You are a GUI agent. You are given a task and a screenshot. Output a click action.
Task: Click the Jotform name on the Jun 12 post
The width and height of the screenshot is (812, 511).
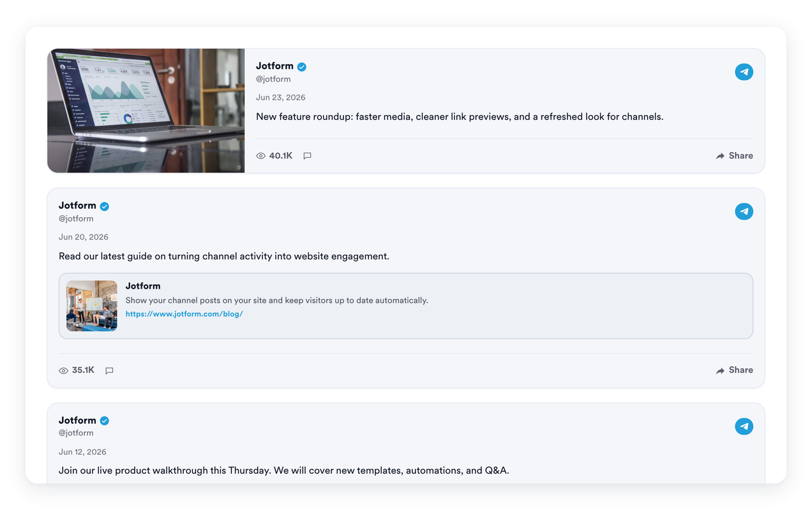coord(77,420)
